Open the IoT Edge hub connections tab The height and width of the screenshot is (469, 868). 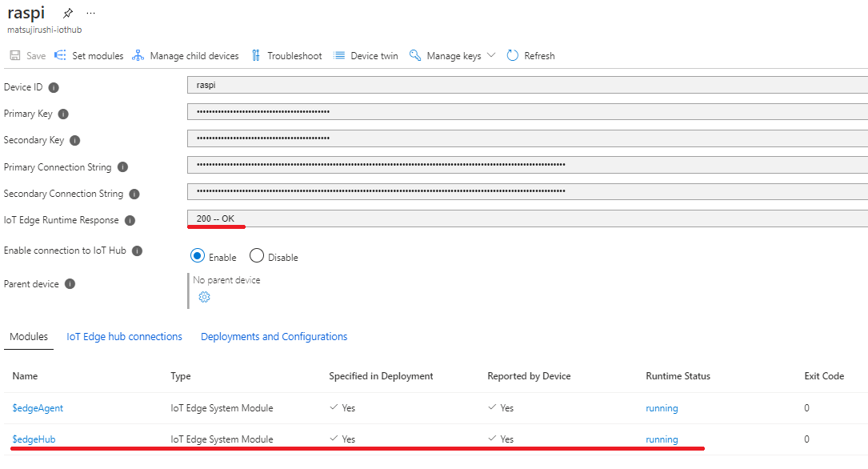124,337
